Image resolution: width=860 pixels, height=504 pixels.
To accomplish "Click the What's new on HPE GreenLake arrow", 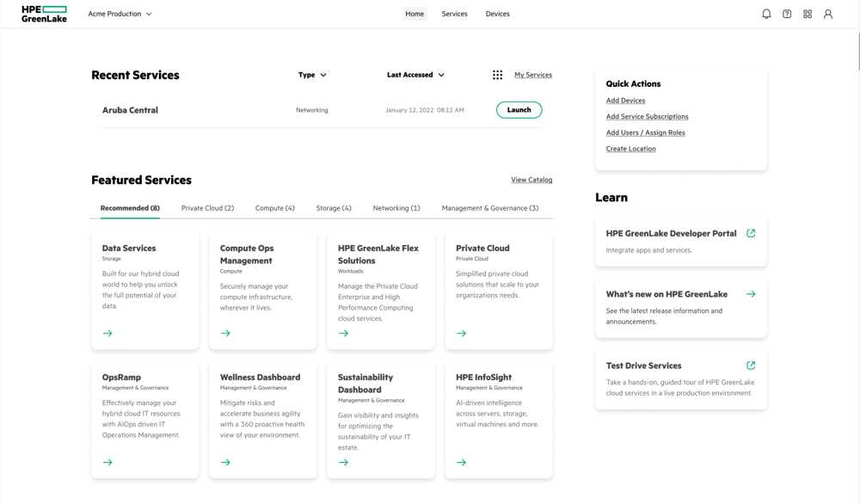I will coord(751,294).
